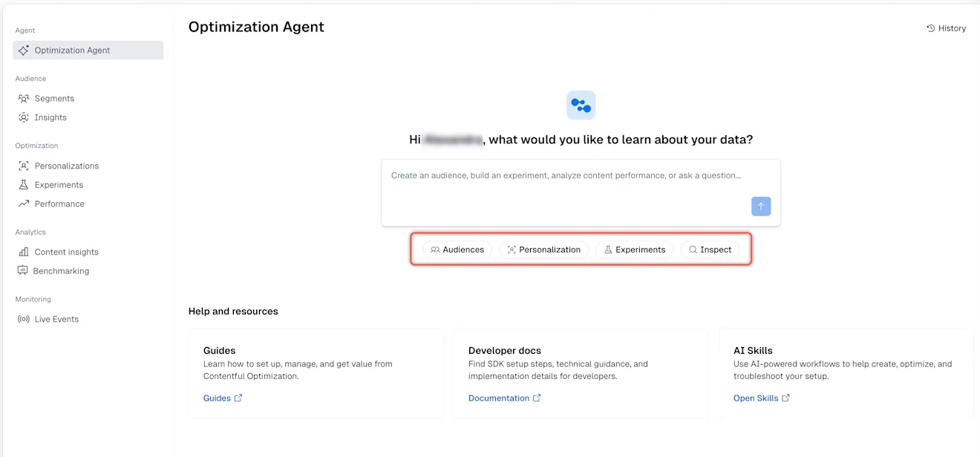Click the Live Events broadcast icon
This screenshot has width=980, height=457.
coord(24,320)
